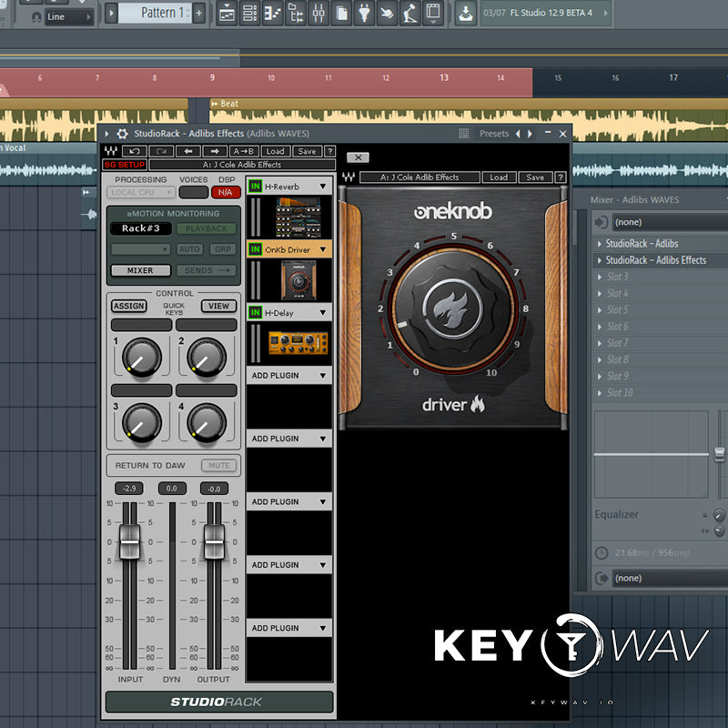728x728 pixels.
Task: Click the redo arrow in StudioRack toolbar
Action: tap(161, 151)
